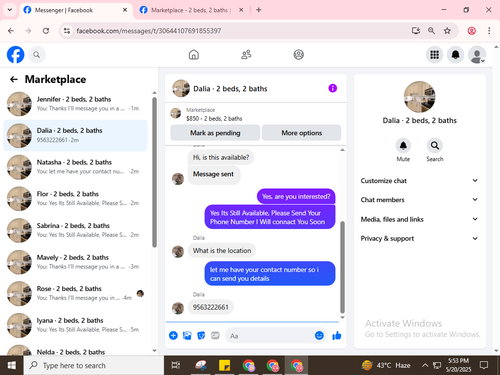Viewport: 500px width, 375px height.
Task: Switch to Messenger | Facebook tab
Action: (76, 10)
